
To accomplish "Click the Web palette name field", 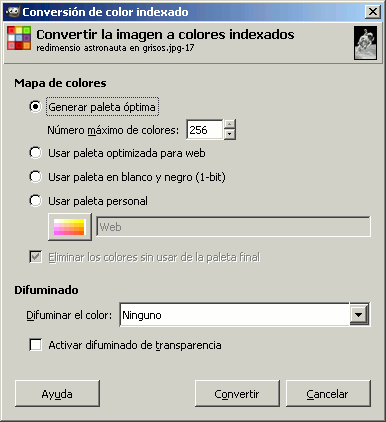I will [233, 227].
